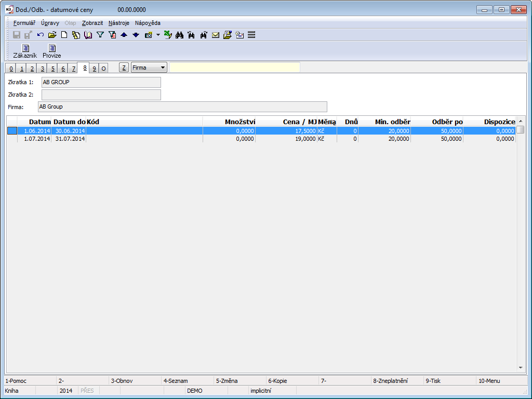
Task: Click the blue up arrow icon
Action: click(124, 35)
